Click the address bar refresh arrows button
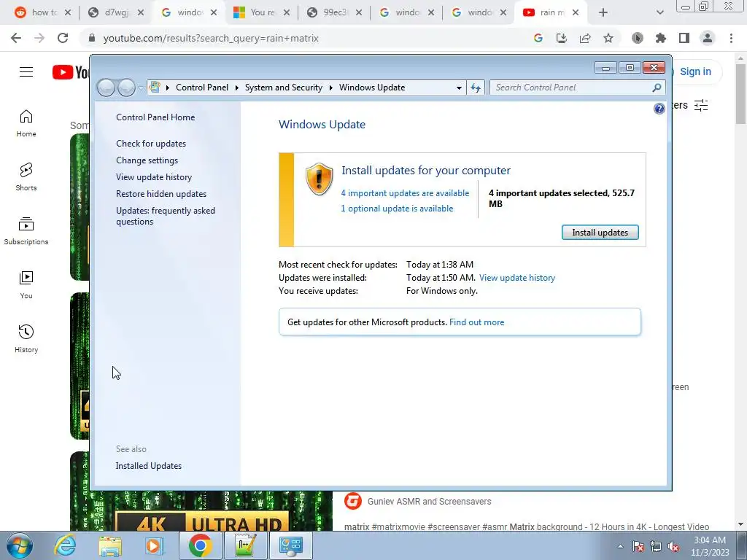This screenshot has width=747, height=560. tap(476, 87)
